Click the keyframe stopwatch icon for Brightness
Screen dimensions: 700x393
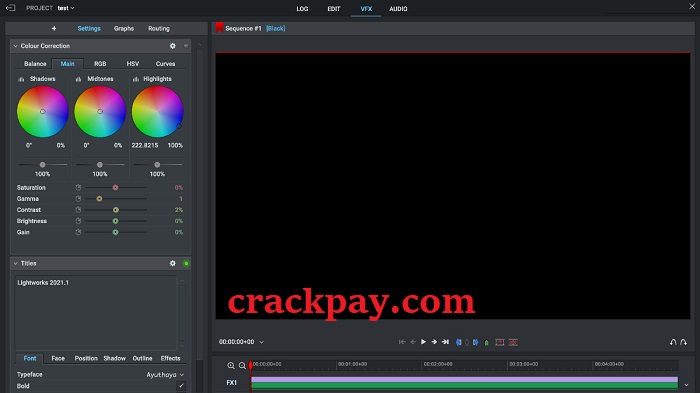(78, 221)
